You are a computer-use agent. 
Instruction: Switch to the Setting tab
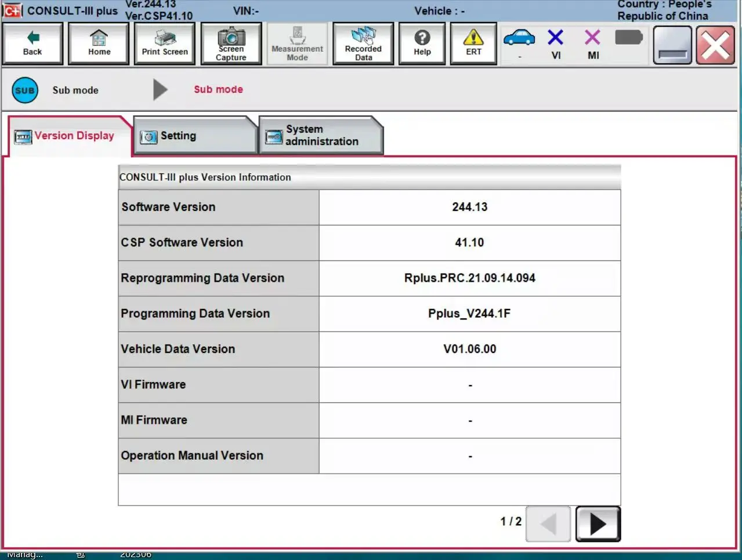pos(195,136)
